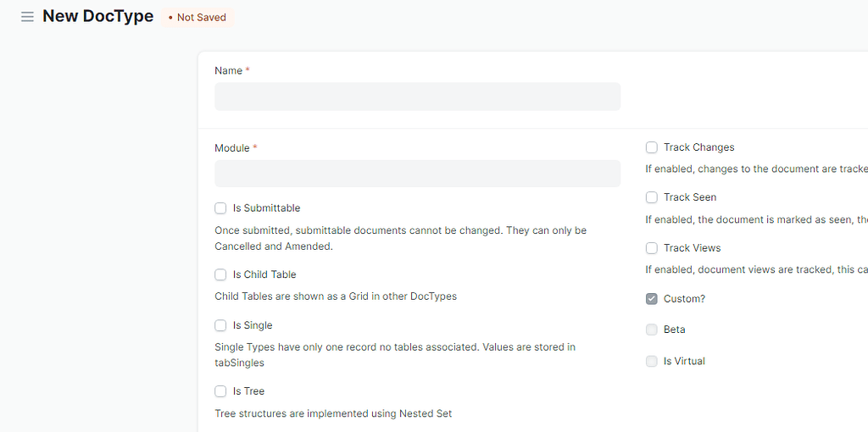Click the Nested Set description text
This screenshot has width=868, height=432.
pyautogui.click(x=333, y=413)
